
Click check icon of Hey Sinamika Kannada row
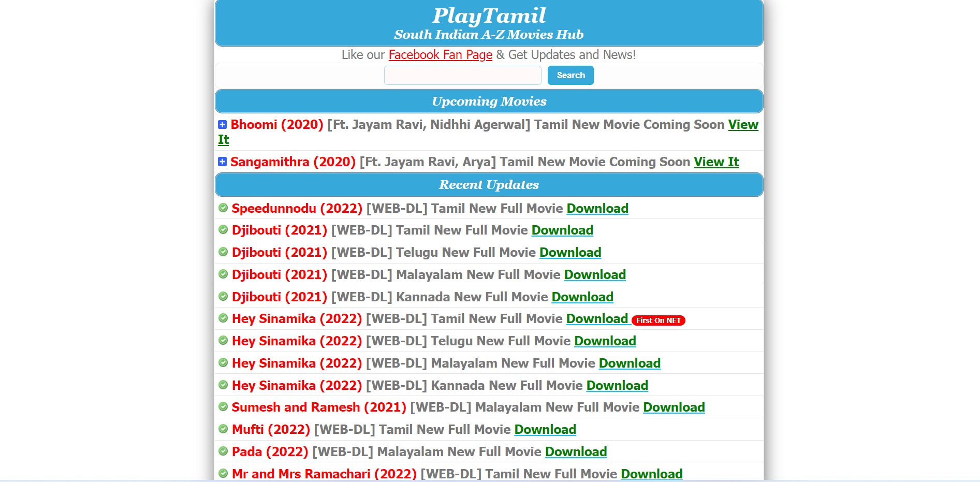coord(223,385)
